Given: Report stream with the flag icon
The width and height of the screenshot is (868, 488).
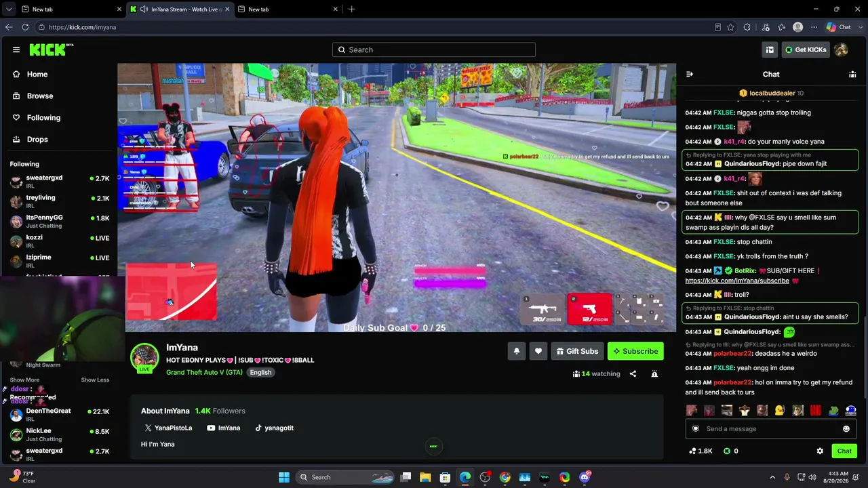Looking at the screenshot, I should (x=654, y=374).
